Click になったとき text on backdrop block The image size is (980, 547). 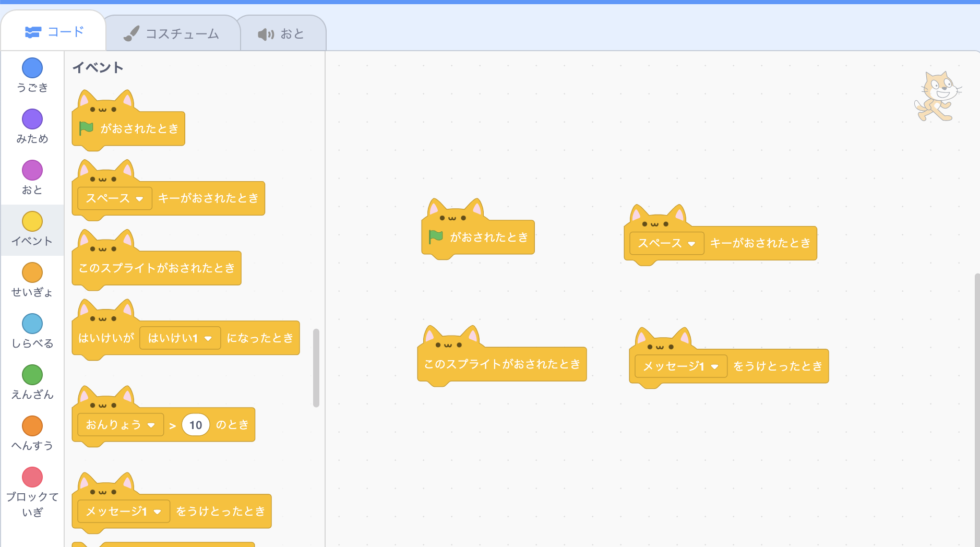(260, 338)
